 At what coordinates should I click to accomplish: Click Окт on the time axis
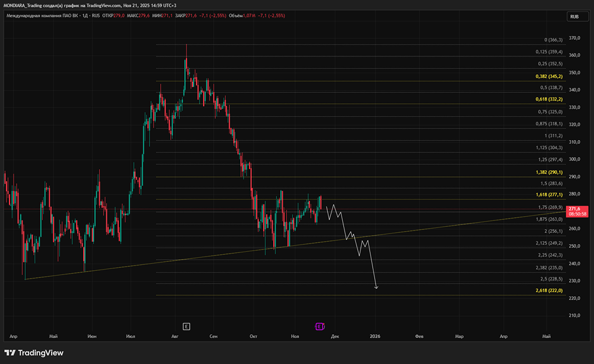tap(254, 336)
